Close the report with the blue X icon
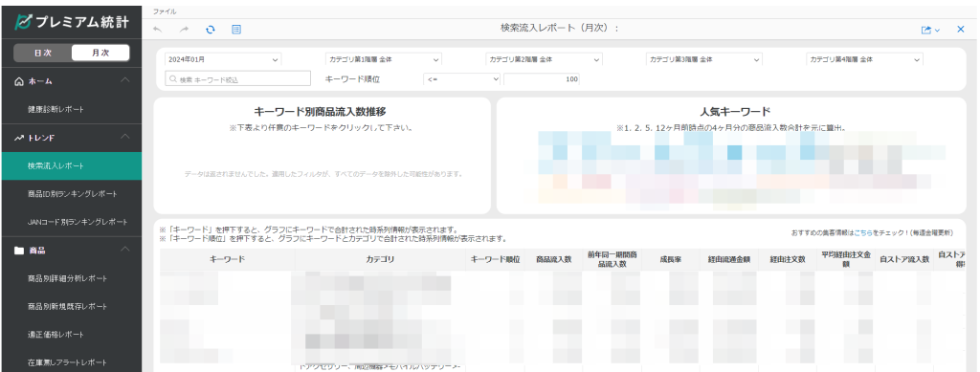This screenshot has height=372, width=980. (x=961, y=30)
